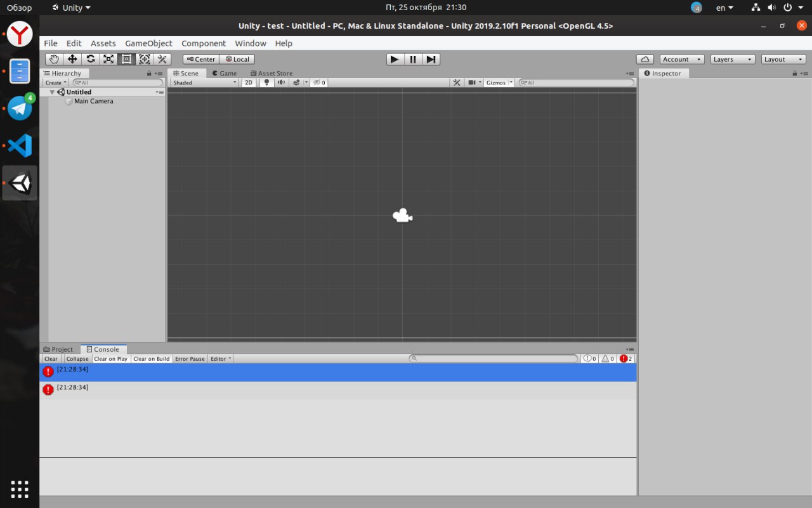Click the Pause button
This screenshot has width=812, height=508.
point(413,59)
